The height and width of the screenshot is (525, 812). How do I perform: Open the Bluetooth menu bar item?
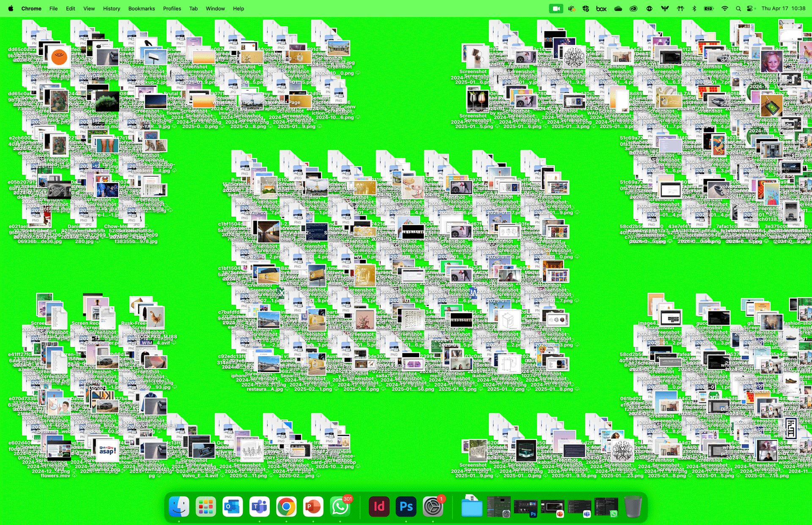click(694, 8)
